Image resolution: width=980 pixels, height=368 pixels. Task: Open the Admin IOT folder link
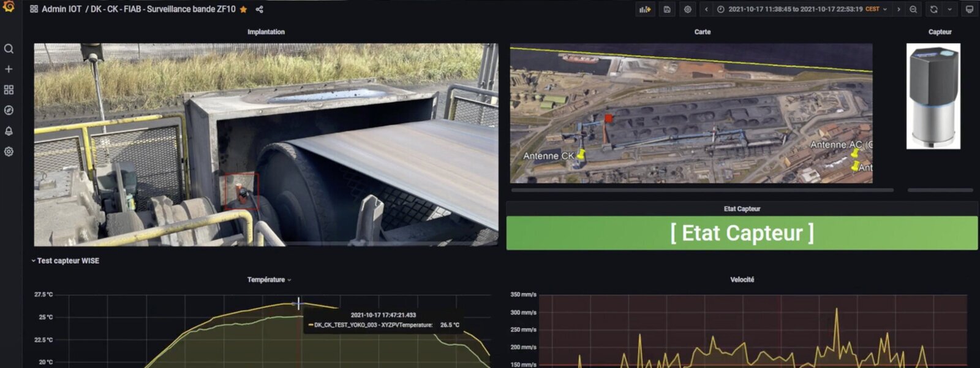(x=61, y=9)
